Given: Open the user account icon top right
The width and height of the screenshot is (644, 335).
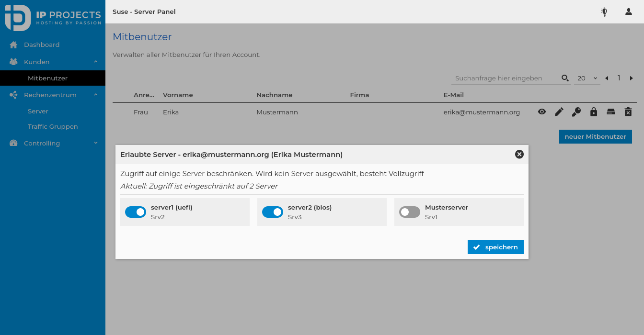Looking at the screenshot, I should 628,11.
